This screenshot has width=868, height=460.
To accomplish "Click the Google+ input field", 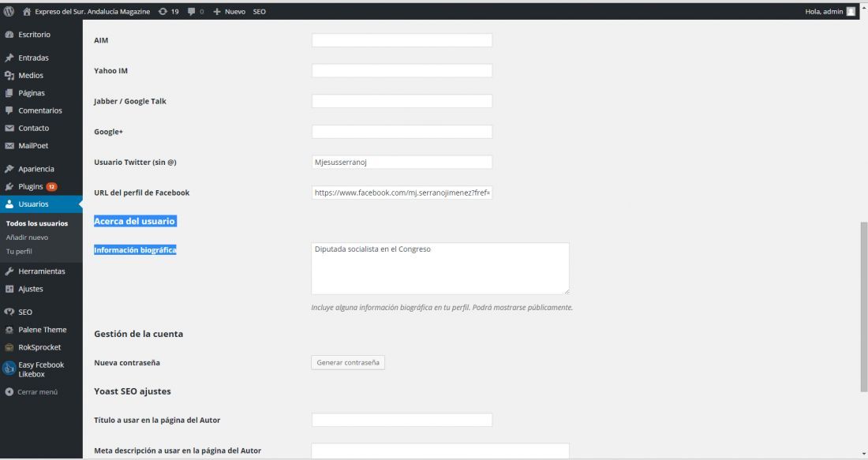I will click(402, 131).
